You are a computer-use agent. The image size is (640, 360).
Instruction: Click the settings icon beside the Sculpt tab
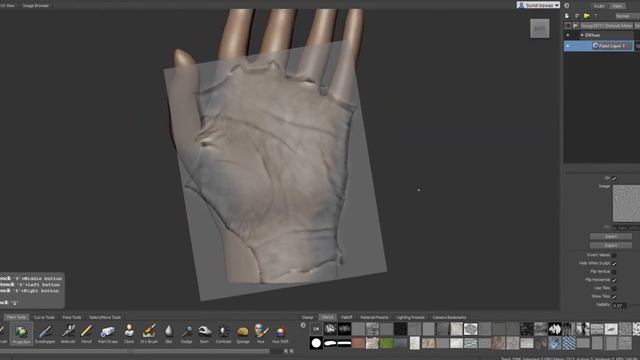click(x=567, y=5)
